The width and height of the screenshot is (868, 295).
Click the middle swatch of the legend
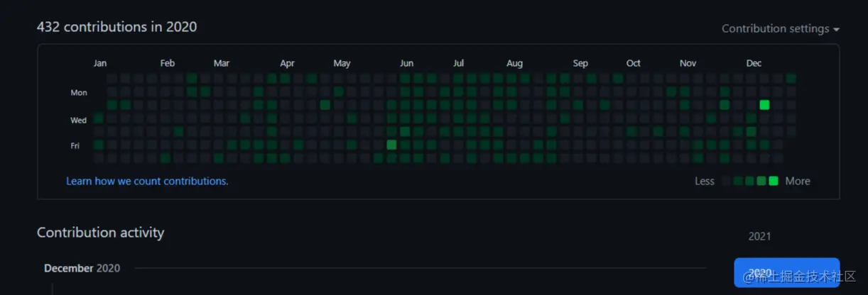click(750, 181)
